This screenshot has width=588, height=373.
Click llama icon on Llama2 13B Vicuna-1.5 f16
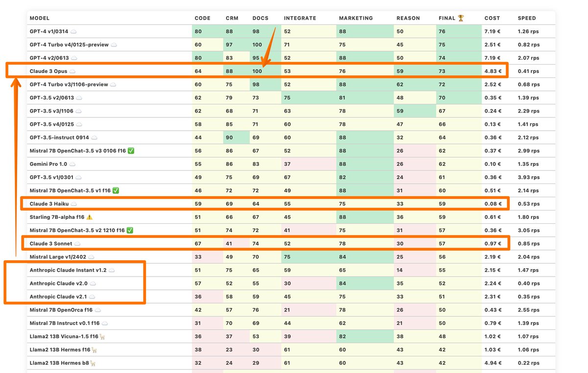(x=103, y=336)
